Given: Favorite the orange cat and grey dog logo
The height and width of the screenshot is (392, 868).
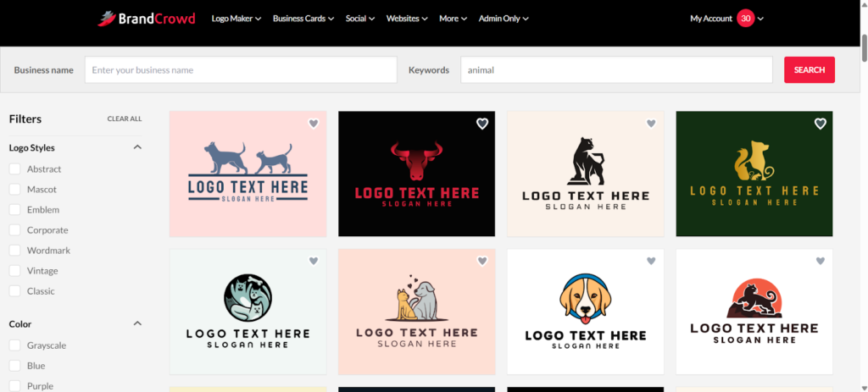Looking at the screenshot, I should [482, 261].
